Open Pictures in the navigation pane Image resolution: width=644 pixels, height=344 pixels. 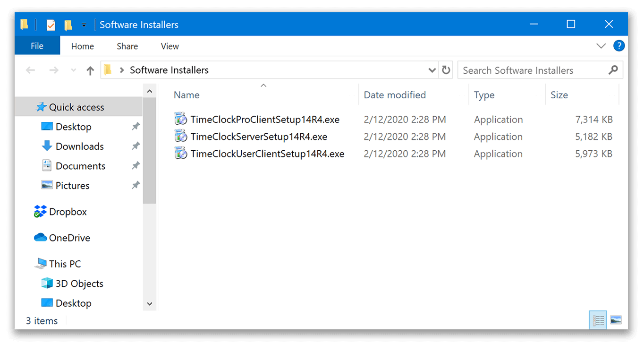72,186
